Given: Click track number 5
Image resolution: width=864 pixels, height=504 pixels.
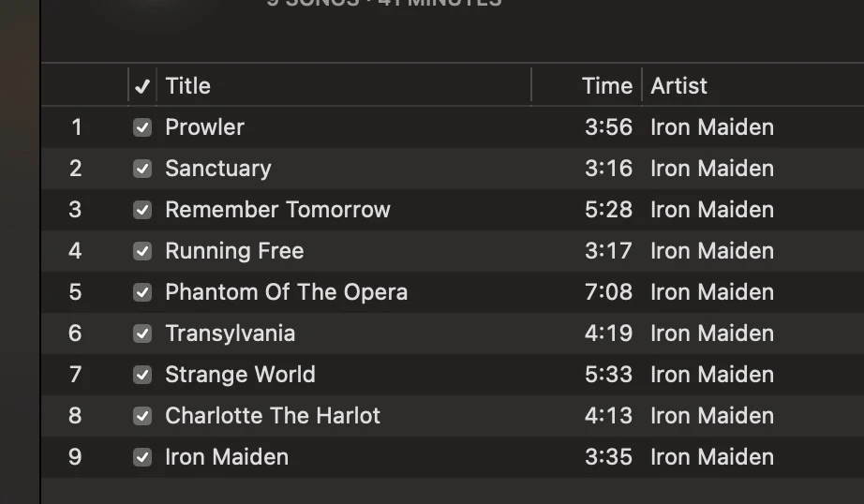Looking at the screenshot, I should pos(76,292).
